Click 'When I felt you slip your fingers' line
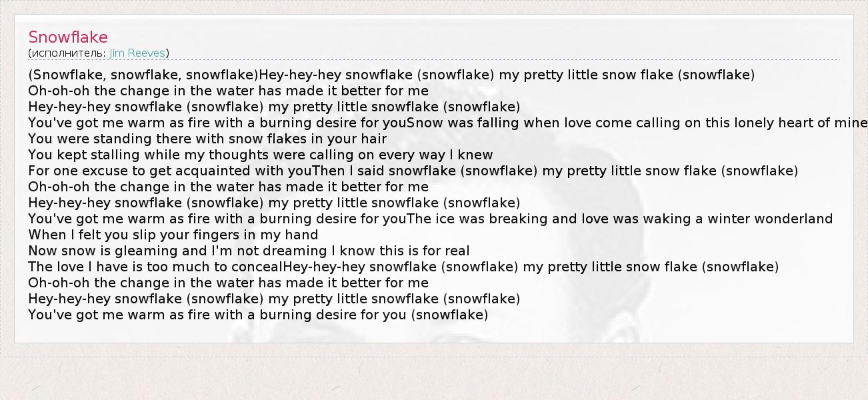Image resolution: width=868 pixels, height=400 pixels. point(173,235)
